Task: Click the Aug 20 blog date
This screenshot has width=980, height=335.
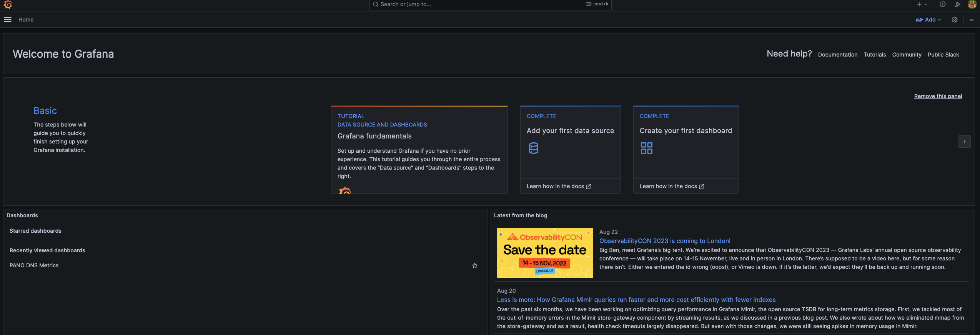Action: click(x=506, y=291)
